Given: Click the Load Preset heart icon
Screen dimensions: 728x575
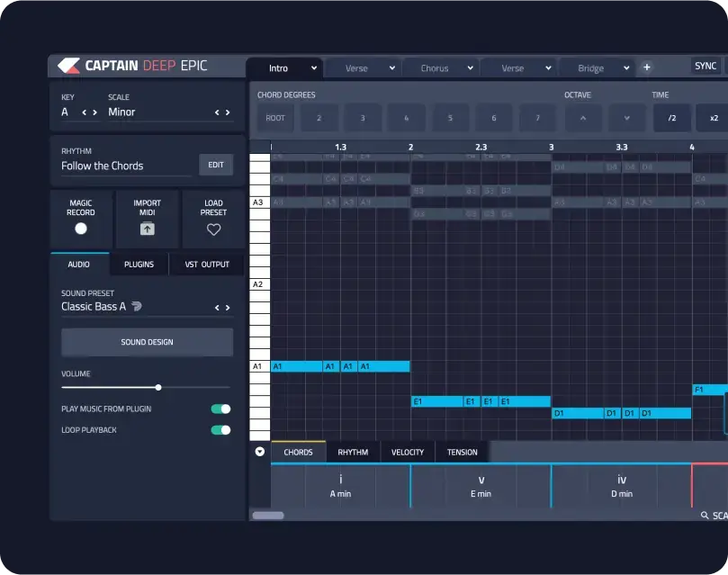Looking at the screenshot, I should (213, 229).
